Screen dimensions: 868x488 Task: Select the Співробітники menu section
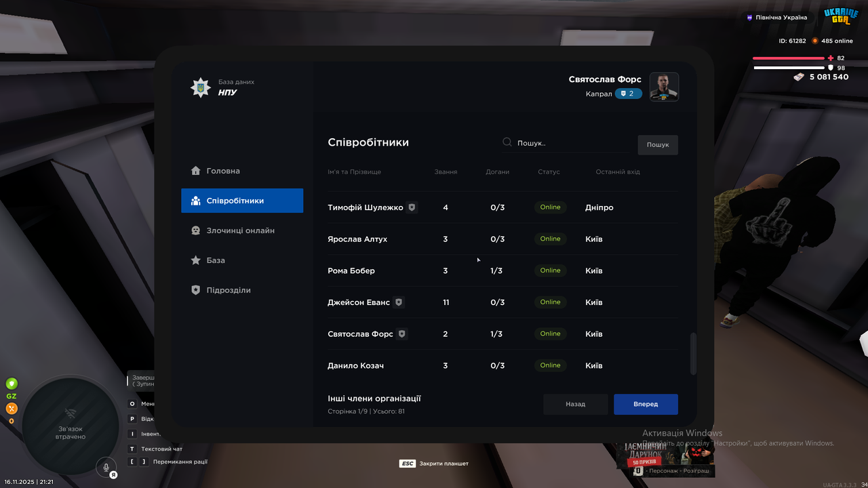[242, 201]
